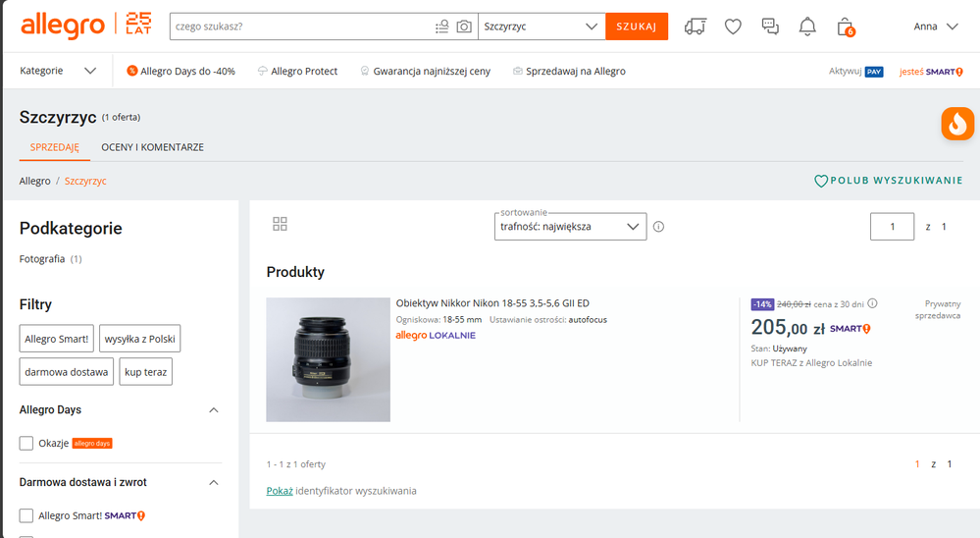This screenshot has width=980, height=538.
Task: Click the sorting info icon
Action: coord(658,227)
